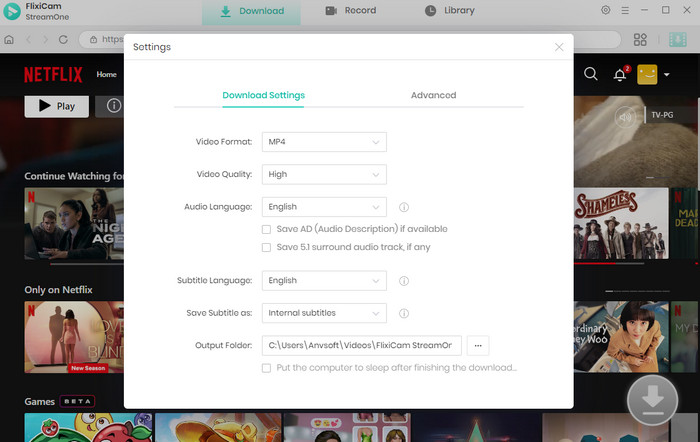This screenshot has height=442, width=700.
Task: Click the Netflix logo
Action: coord(53,75)
